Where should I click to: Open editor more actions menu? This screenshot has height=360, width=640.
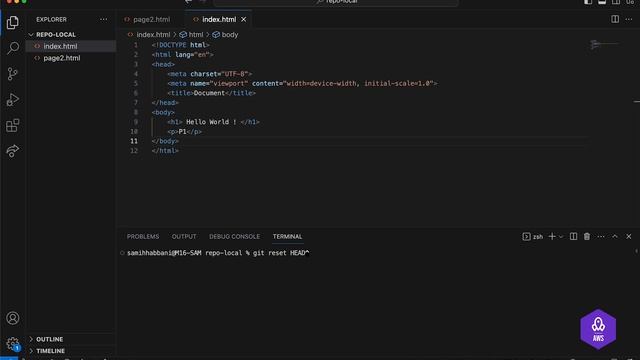click(629, 19)
